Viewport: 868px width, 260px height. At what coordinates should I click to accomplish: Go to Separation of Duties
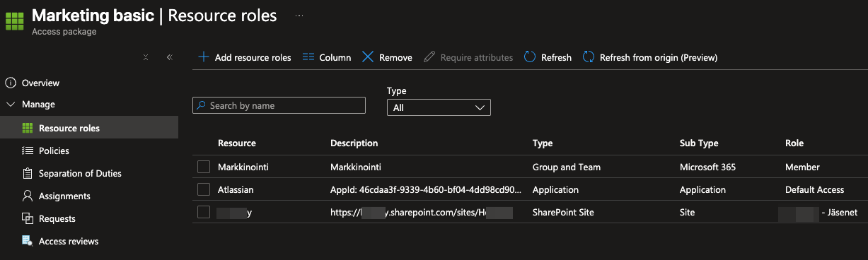coord(80,173)
